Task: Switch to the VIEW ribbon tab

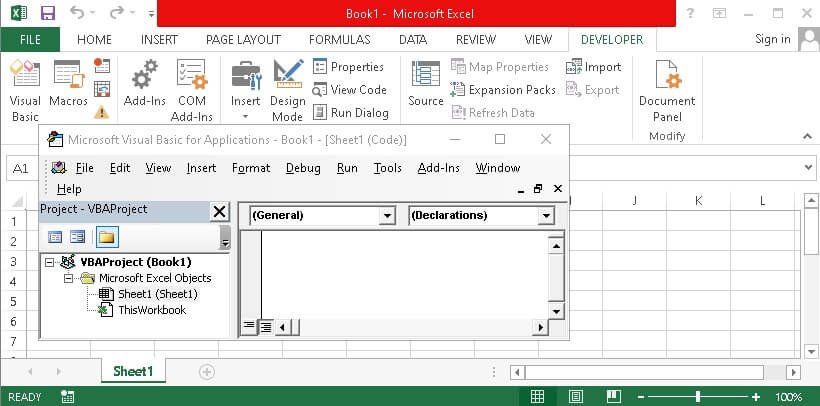Action: click(538, 39)
